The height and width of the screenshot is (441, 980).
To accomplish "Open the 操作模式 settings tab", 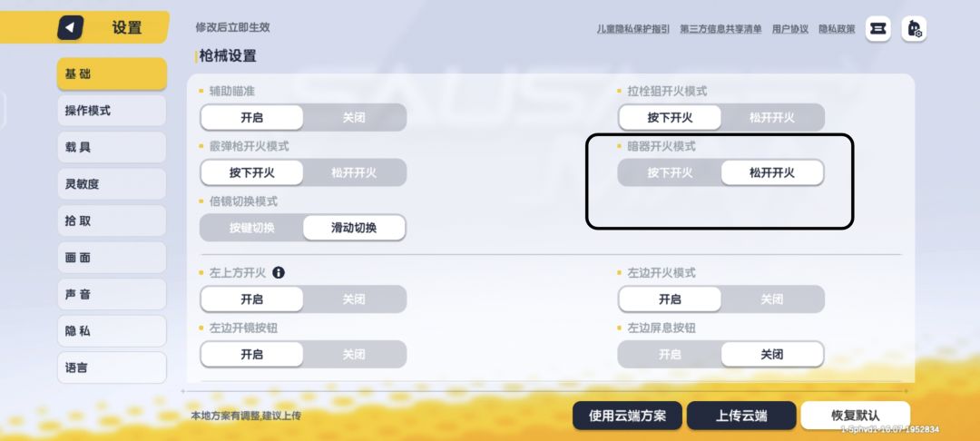I will click(x=112, y=111).
